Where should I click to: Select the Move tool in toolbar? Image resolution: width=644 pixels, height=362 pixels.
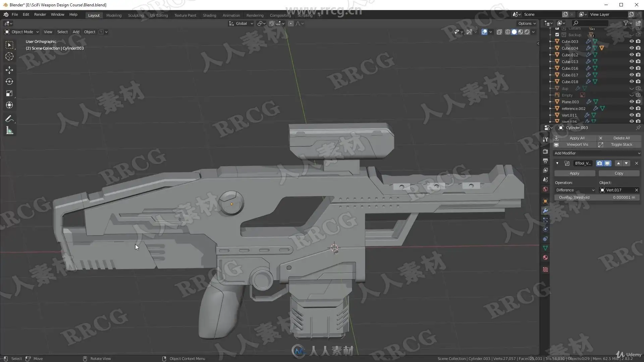coord(9,70)
